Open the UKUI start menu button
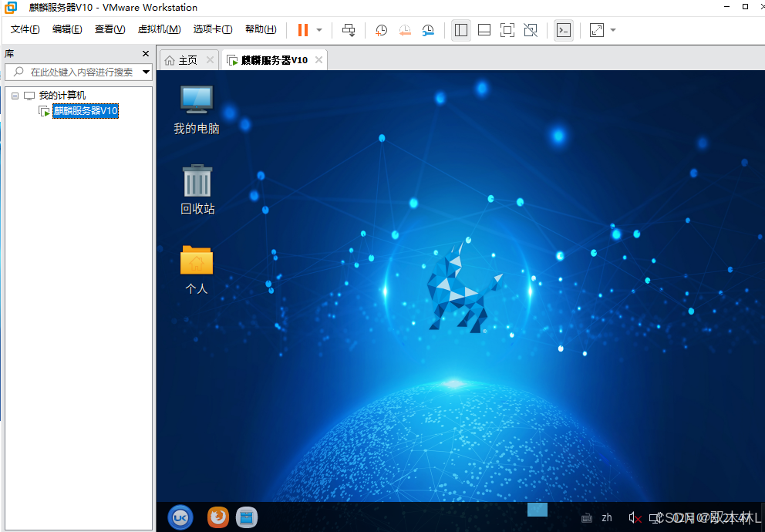 180,517
